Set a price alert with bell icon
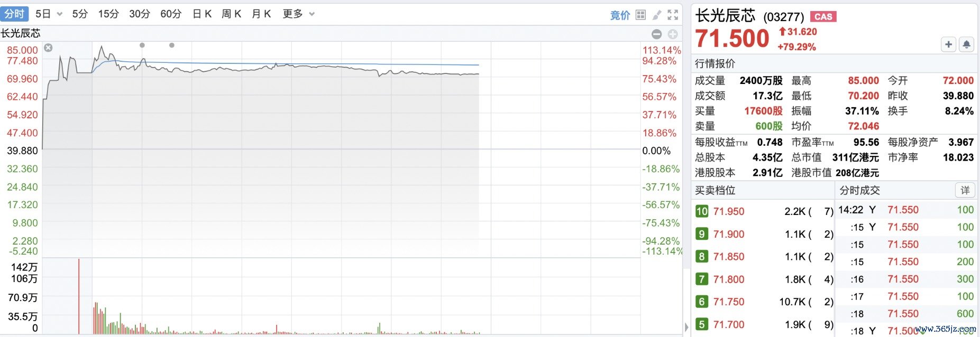The height and width of the screenshot is (337, 980). tap(966, 44)
